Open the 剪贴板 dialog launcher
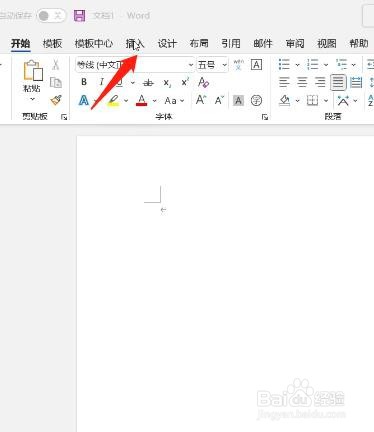 coord(64,117)
